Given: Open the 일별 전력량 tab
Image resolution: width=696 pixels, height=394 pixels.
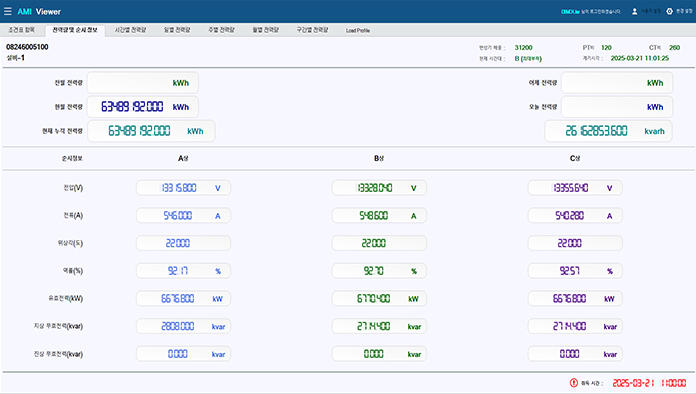Looking at the screenshot, I should pyautogui.click(x=177, y=30).
